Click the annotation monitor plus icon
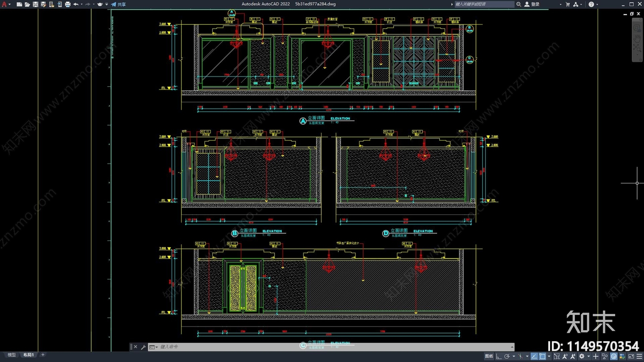This screenshot has width=644, height=362. click(x=596, y=356)
